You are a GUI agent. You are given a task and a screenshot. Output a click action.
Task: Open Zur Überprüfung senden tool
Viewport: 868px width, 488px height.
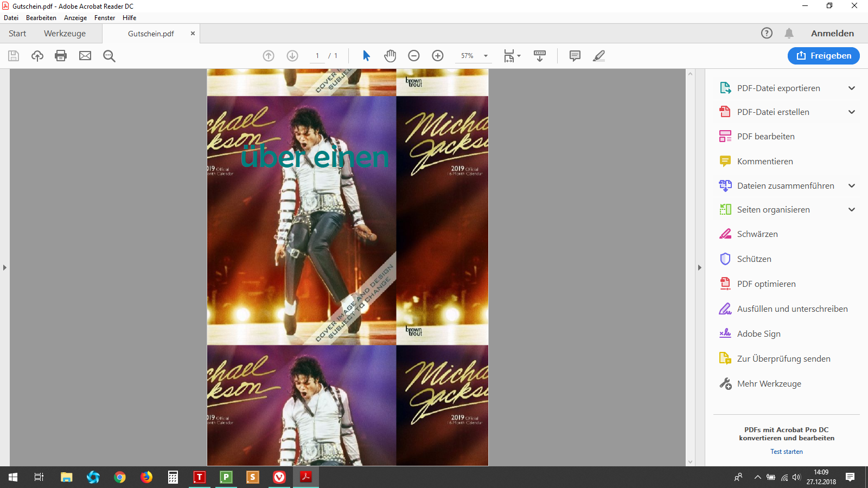pyautogui.click(x=783, y=358)
